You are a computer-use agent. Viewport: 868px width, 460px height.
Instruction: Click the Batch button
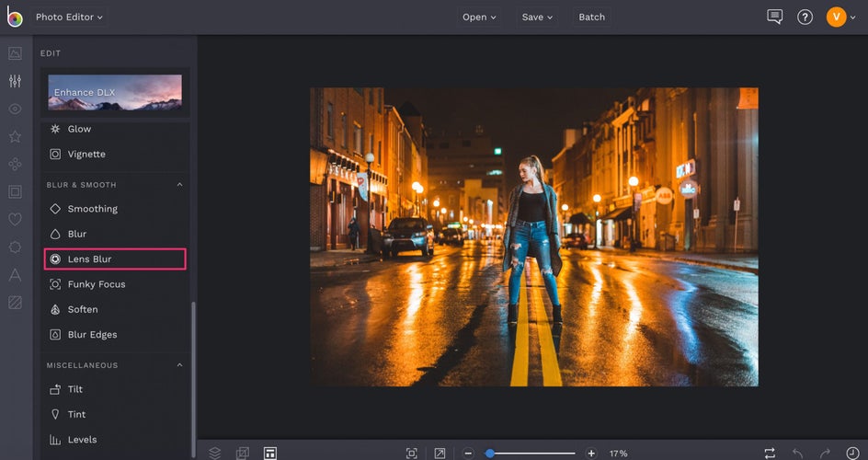pos(591,17)
